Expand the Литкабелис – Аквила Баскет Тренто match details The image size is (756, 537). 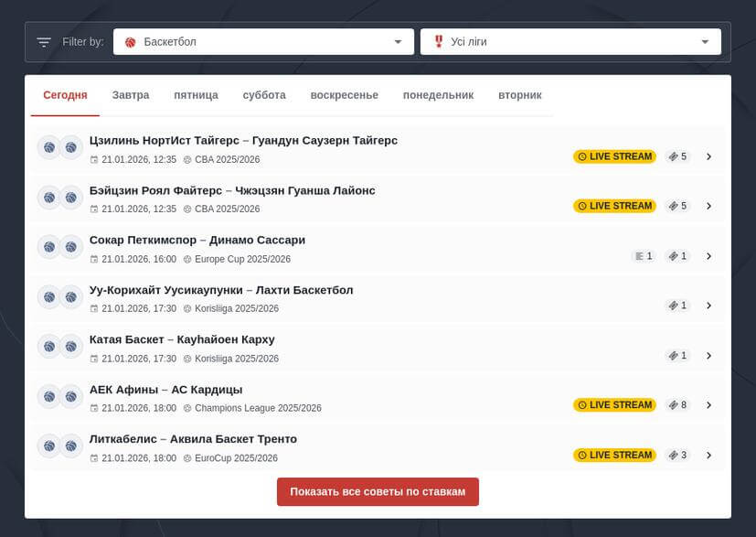(x=709, y=454)
